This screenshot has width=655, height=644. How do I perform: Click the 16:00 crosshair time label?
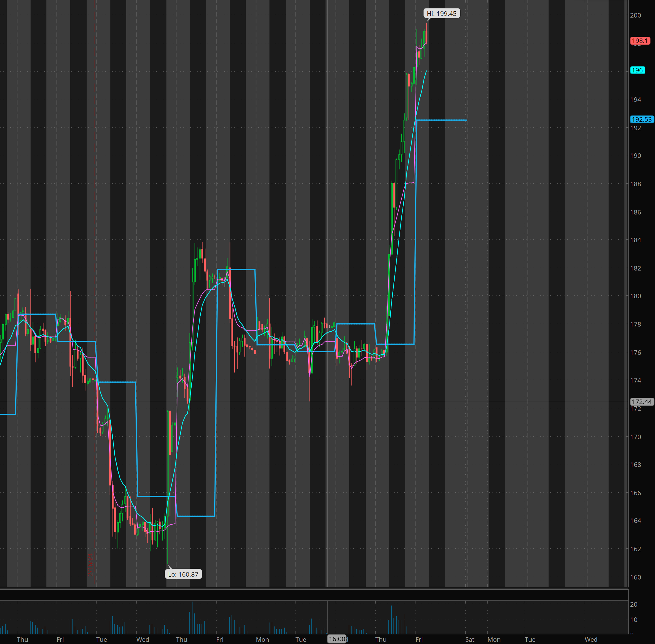point(337,639)
